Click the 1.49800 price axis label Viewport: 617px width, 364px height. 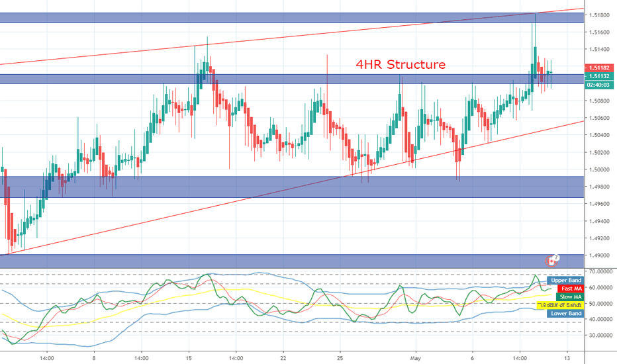(x=599, y=187)
